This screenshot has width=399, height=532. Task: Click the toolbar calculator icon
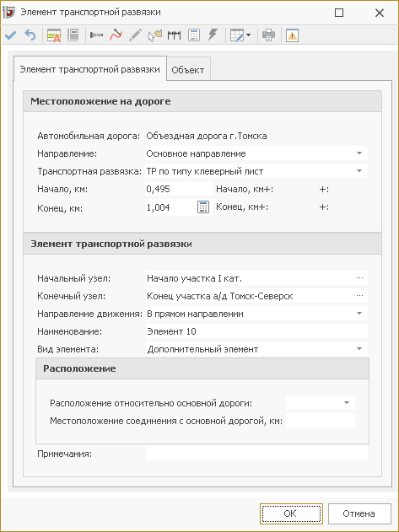click(194, 35)
